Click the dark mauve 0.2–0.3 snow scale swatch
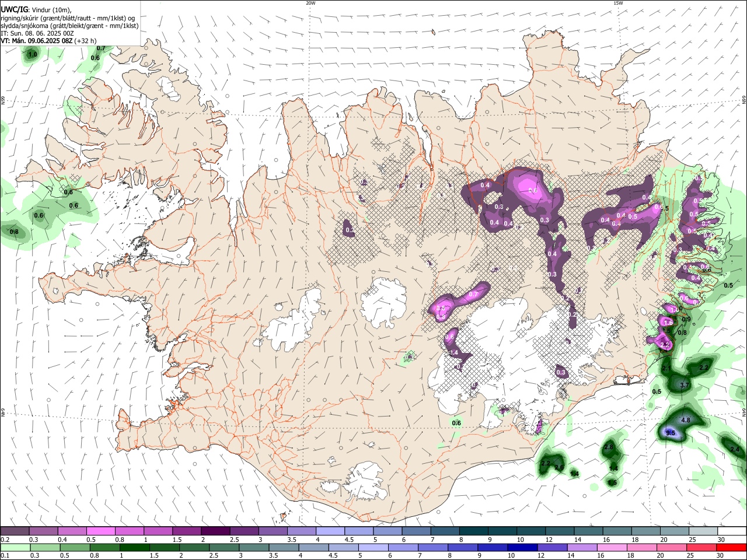The image size is (747, 560). (x=15, y=531)
